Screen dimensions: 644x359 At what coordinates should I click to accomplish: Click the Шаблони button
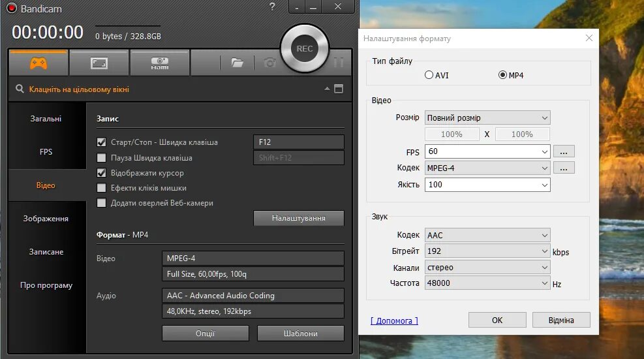click(x=301, y=334)
